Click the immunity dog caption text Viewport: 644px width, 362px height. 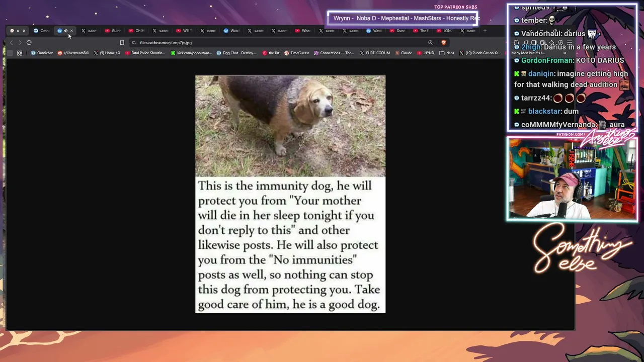pyautogui.click(x=289, y=245)
